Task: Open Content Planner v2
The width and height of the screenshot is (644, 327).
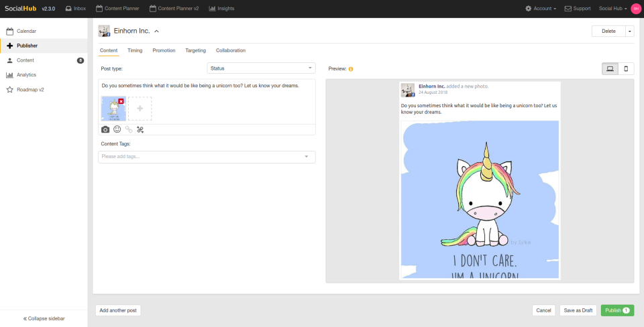Action: tap(174, 8)
